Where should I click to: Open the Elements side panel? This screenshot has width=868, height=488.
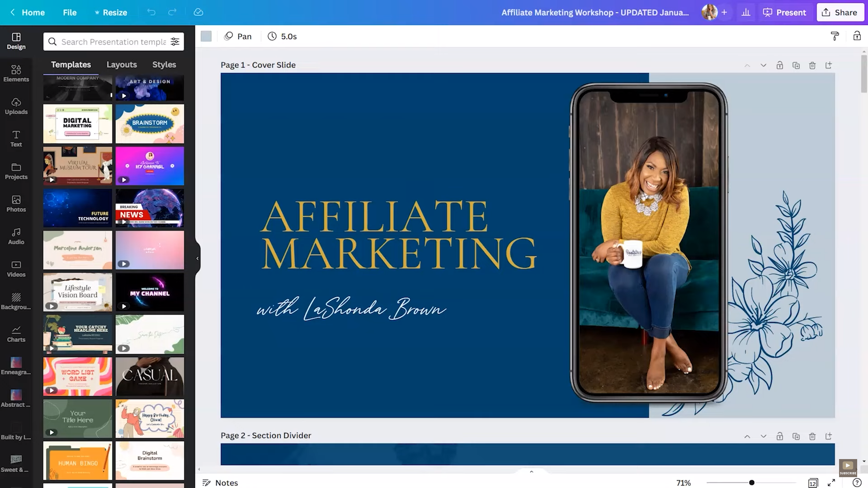coord(16,74)
